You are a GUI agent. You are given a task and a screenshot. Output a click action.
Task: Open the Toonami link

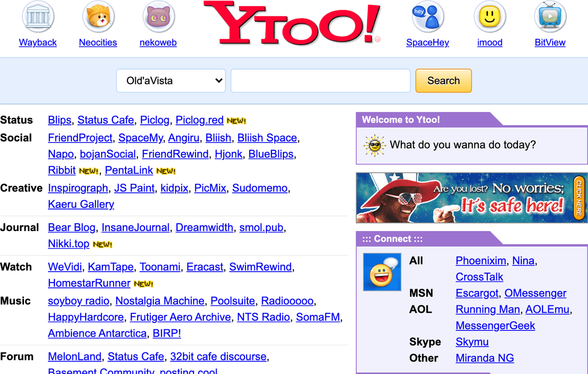click(160, 267)
